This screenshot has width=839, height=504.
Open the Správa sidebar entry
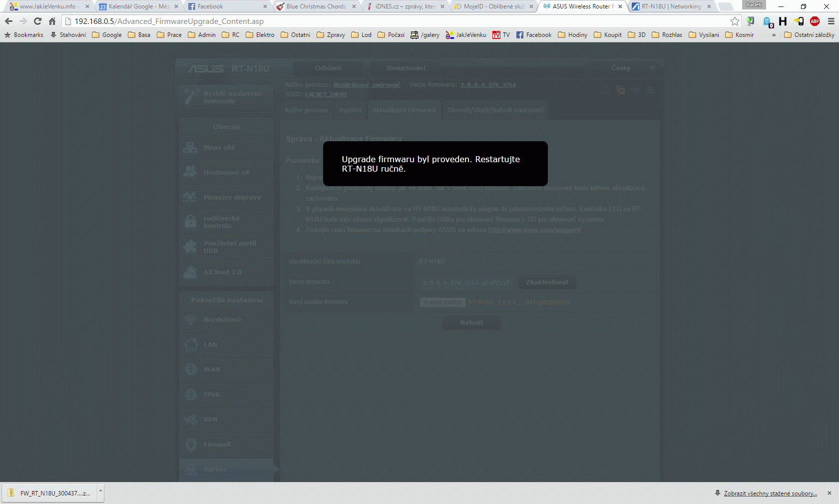click(x=226, y=469)
